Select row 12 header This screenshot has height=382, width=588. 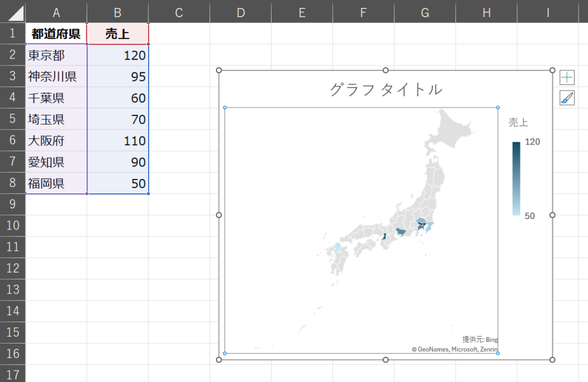[x=12, y=268]
